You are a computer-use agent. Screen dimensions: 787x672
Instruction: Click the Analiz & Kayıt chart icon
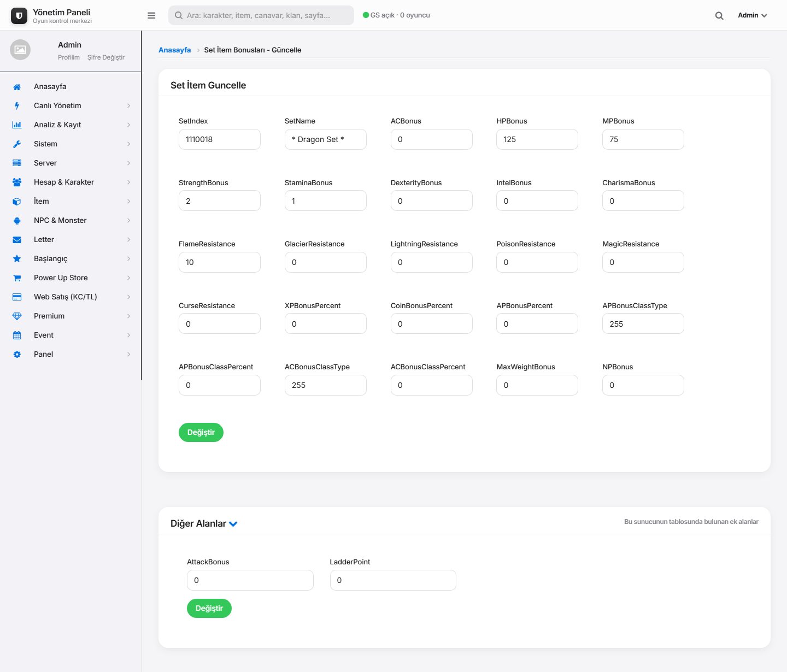pyautogui.click(x=17, y=125)
